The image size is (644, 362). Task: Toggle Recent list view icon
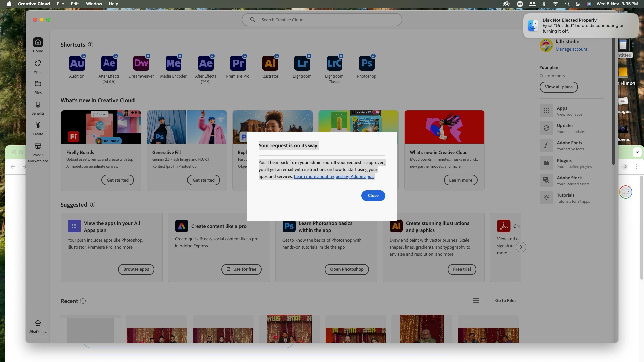[x=476, y=301]
